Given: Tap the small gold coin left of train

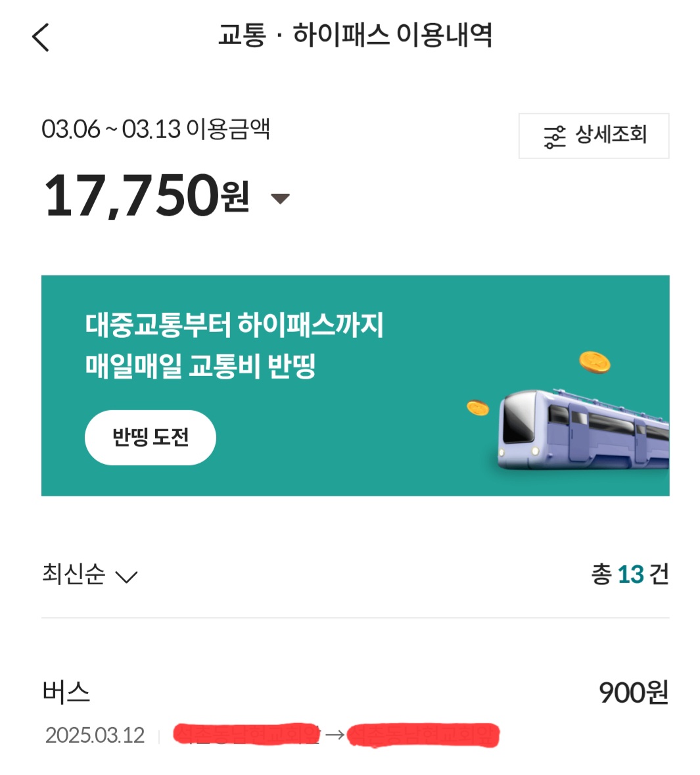Looking at the screenshot, I should coord(478,408).
